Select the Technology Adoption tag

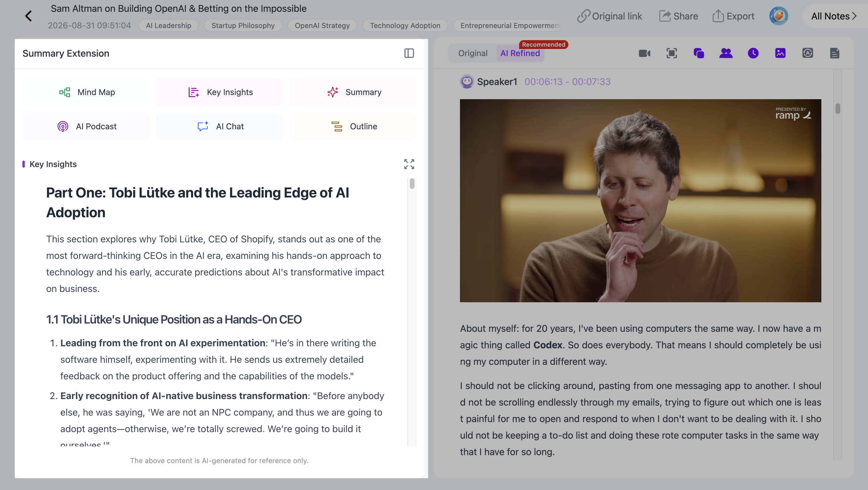point(405,26)
